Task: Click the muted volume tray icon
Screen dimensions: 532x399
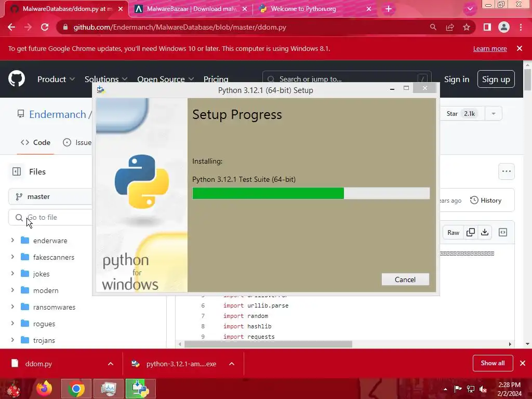Action: point(483,389)
